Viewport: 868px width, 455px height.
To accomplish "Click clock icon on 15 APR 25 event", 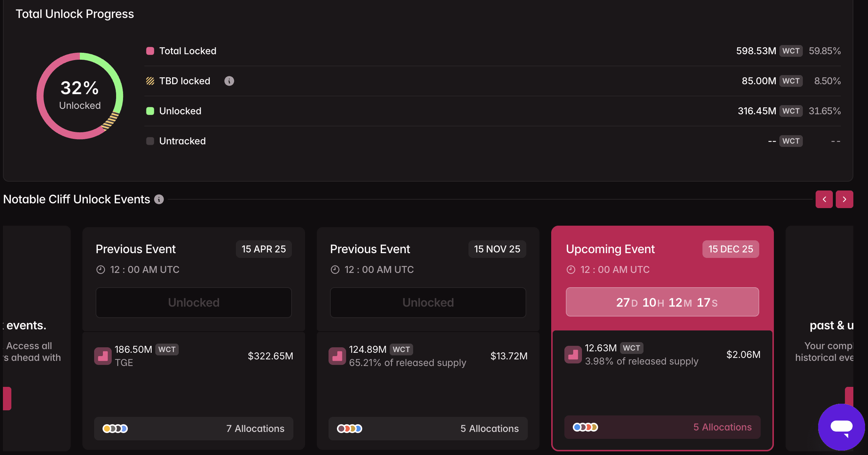I will [x=101, y=270].
